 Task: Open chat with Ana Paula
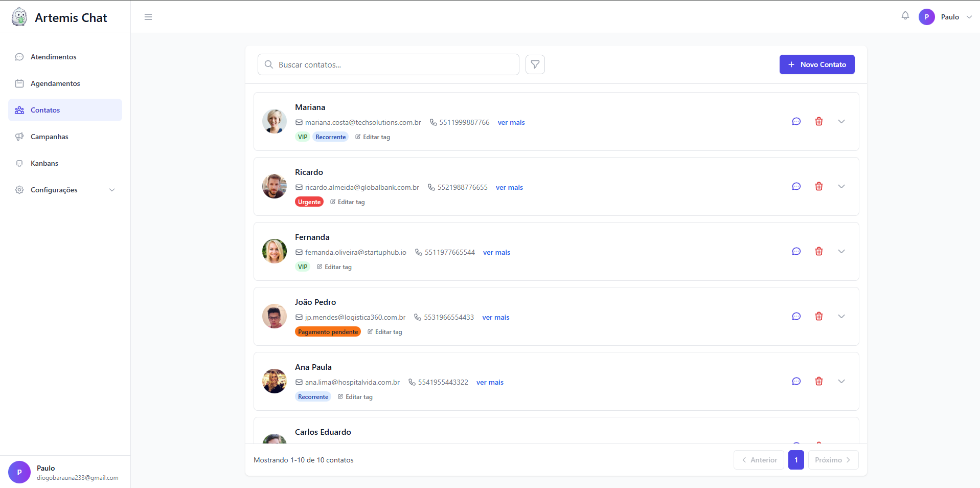(x=796, y=381)
